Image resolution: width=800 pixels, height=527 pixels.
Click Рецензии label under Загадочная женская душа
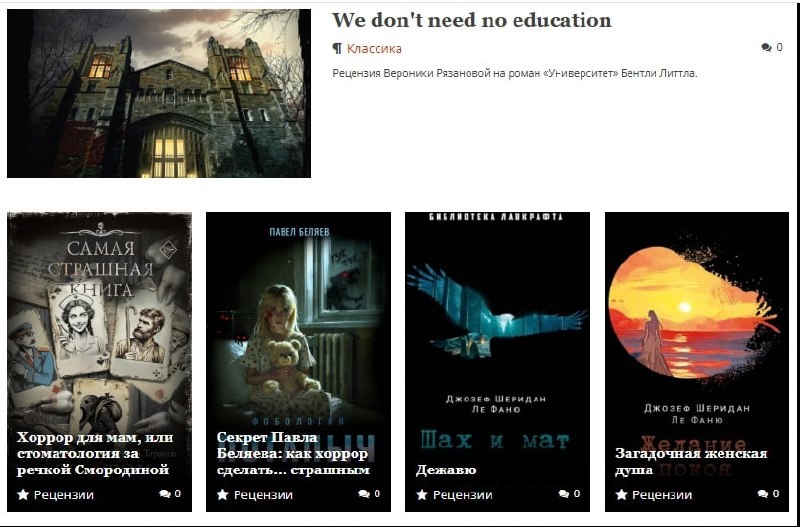click(x=662, y=495)
